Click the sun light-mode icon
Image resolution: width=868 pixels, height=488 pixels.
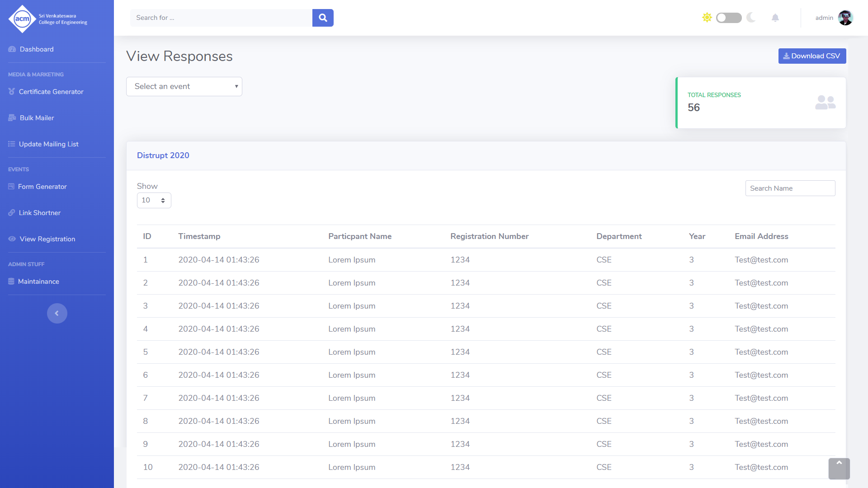(707, 18)
